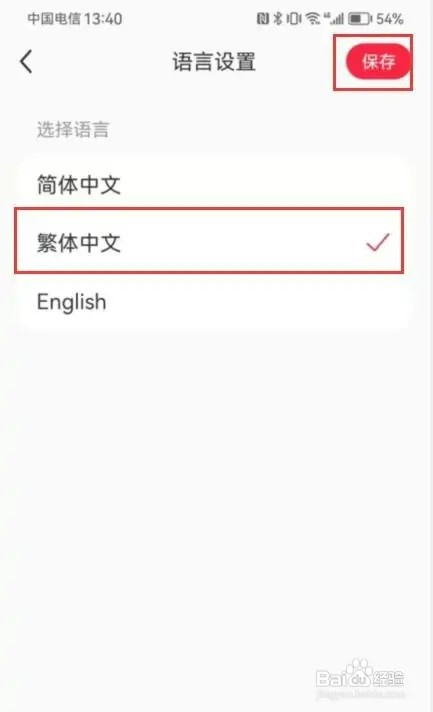The image size is (433, 712).
Task: Tap the 54% battery percentage text
Action: (389, 19)
